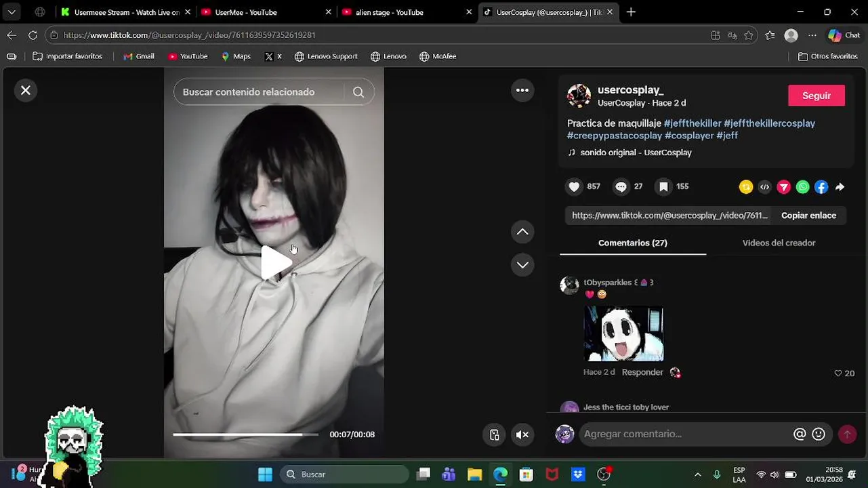Expand the Otros favoritos folder
868x488 pixels.
828,56
